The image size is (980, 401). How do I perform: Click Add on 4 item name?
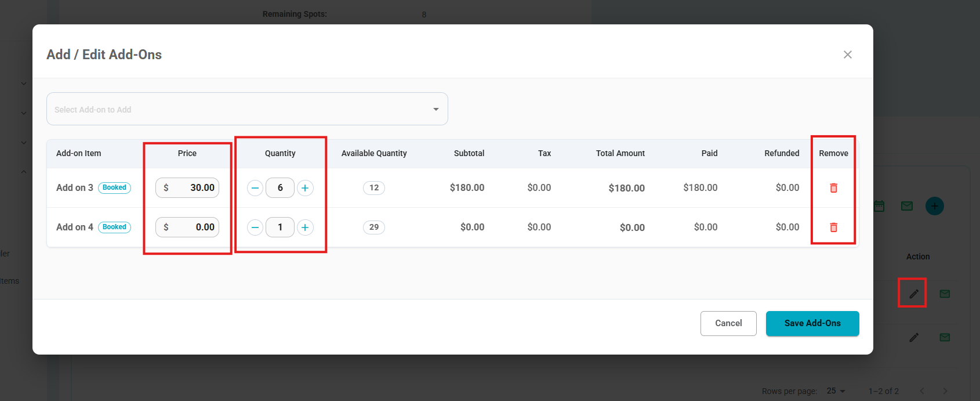(x=74, y=227)
